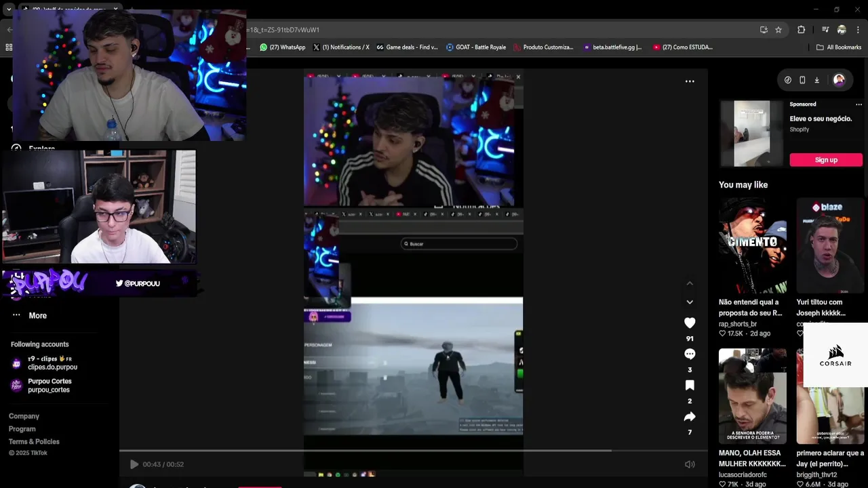Screen dimensions: 868x488
Task: Open Produto Customiza bookmark
Action: [x=543, y=47]
